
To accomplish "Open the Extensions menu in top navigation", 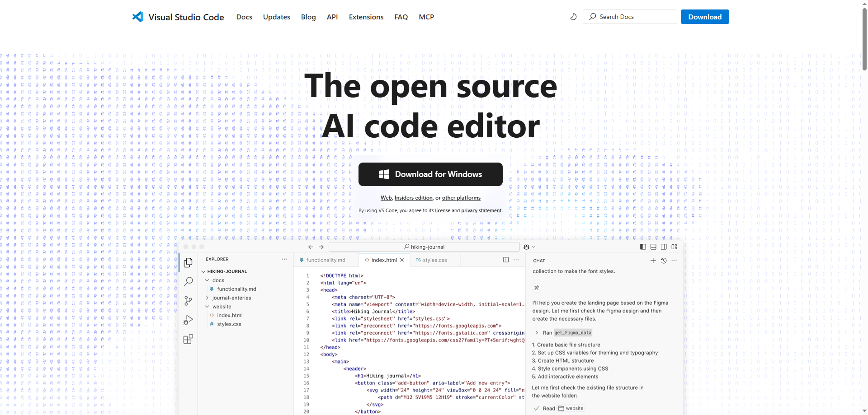I will click(x=366, y=17).
